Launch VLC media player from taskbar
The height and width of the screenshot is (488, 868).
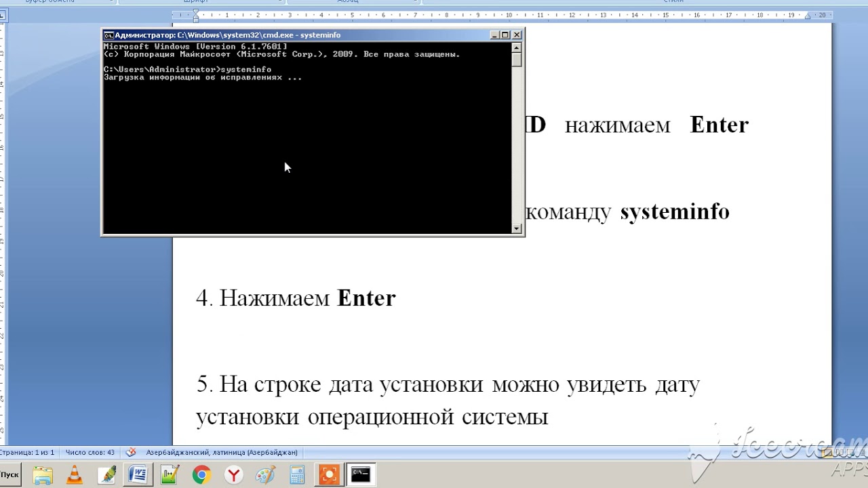click(74, 474)
